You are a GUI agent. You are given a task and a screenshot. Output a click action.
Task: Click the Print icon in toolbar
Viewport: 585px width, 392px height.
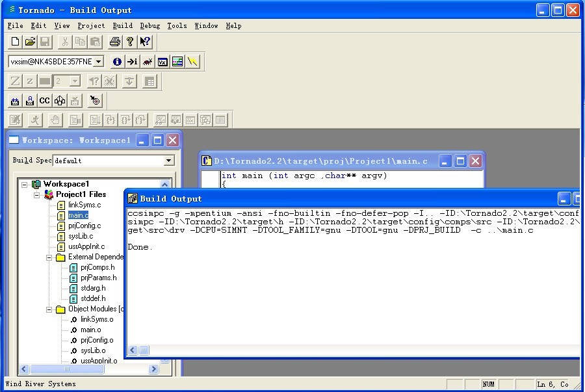click(115, 42)
